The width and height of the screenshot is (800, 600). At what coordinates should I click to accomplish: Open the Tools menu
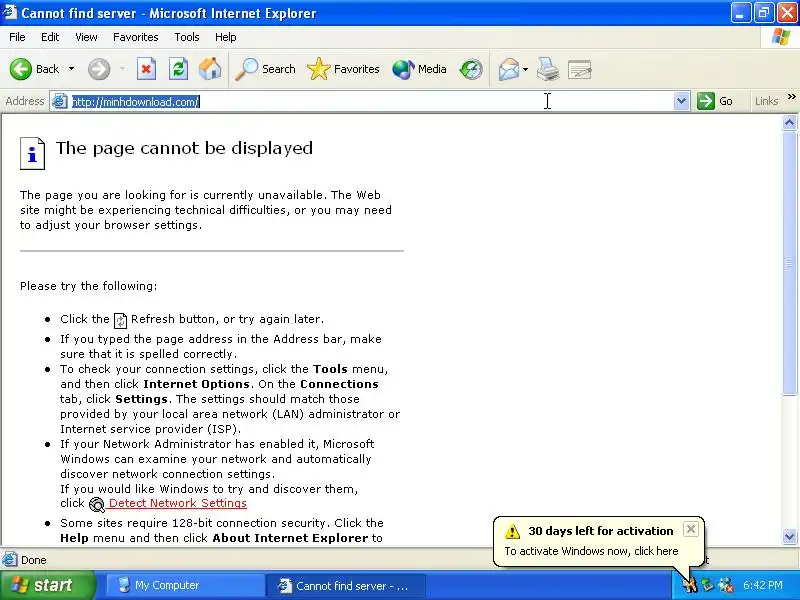point(187,37)
